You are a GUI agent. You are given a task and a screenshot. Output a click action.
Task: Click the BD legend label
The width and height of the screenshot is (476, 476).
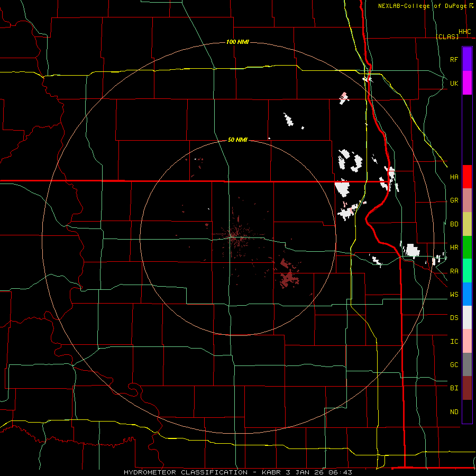(454, 224)
